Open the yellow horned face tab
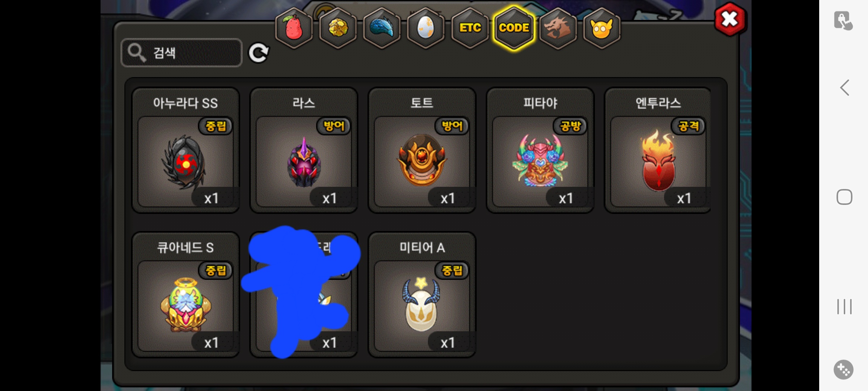Image resolution: width=868 pixels, height=391 pixels. [602, 28]
